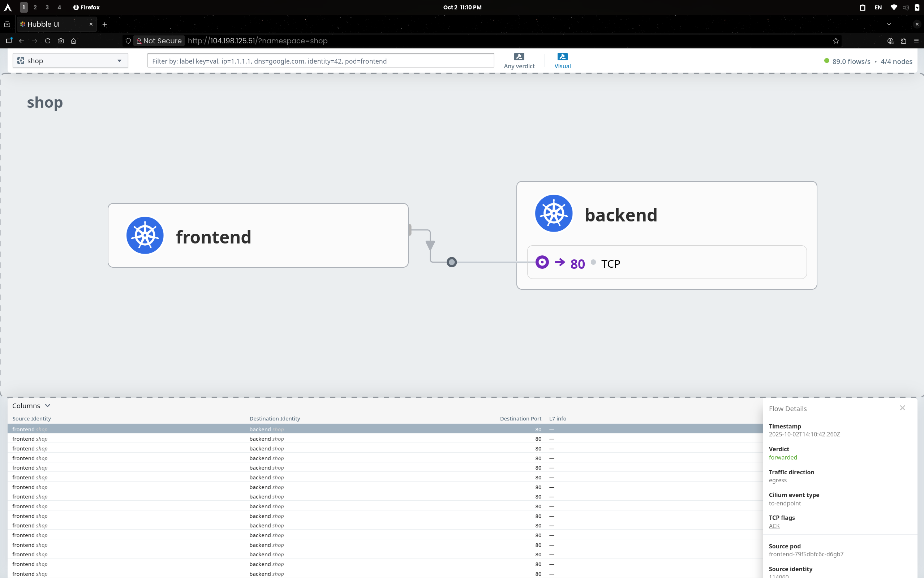The image size is (924, 578).
Task: Click the ACK TCP flag link
Action: pos(774,526)
